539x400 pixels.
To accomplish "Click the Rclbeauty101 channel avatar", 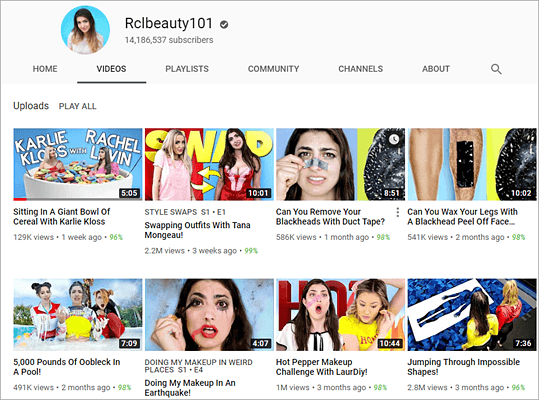I will coord(85,30).
